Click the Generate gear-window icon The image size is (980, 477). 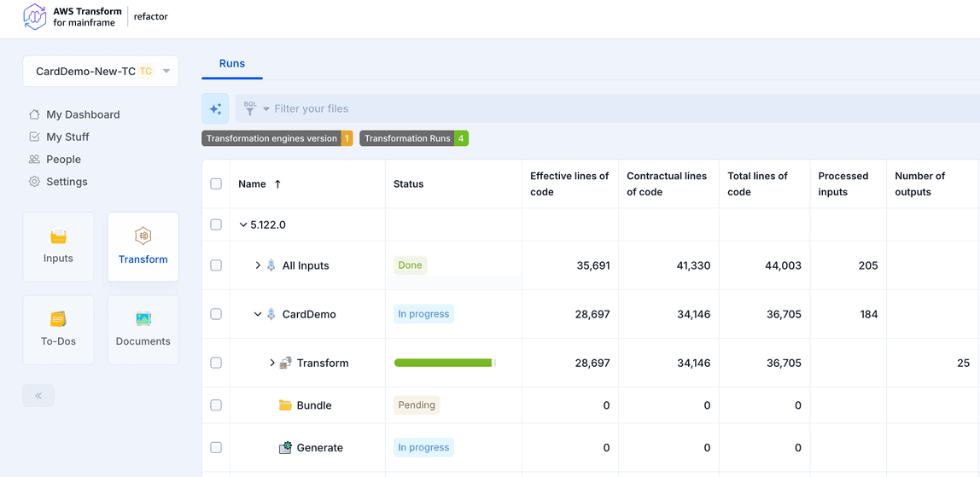click(x=286, y=448)
